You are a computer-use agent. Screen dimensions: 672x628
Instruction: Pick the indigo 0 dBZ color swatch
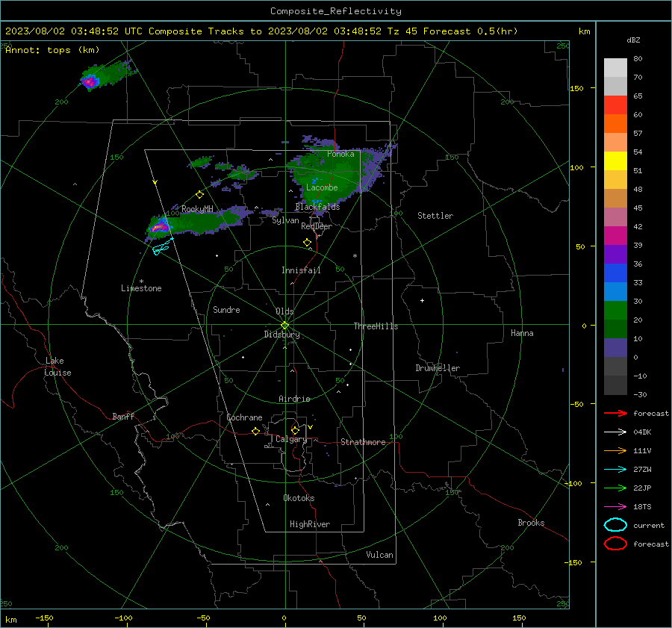pyautogui.click(x=615, y=348)
